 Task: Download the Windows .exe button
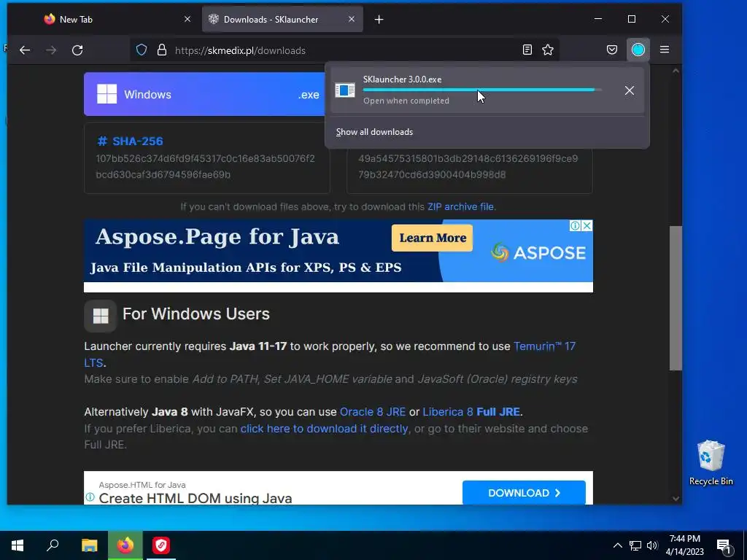pos(204,94)
